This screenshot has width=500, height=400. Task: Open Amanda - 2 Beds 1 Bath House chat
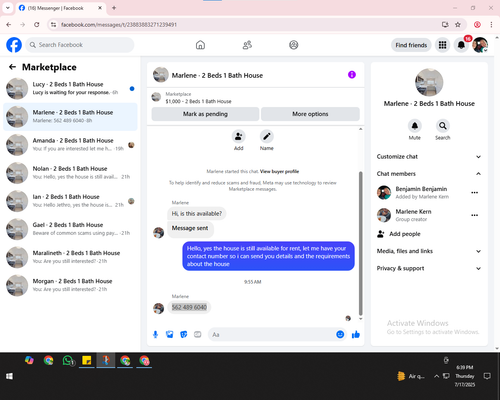[70, 145]
